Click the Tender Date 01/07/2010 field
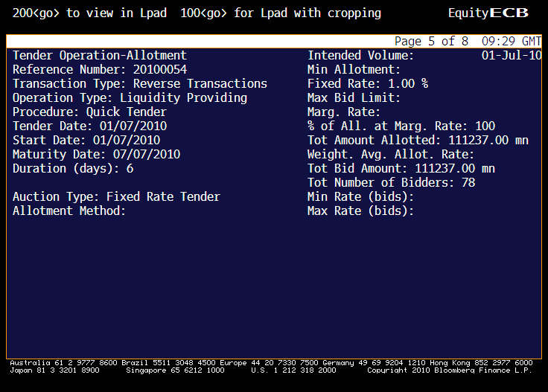This screenshot has width=548, height=392. 86,126
